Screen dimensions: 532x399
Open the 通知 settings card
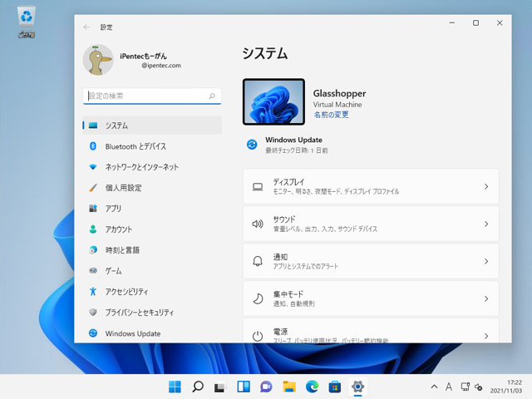[371, 261]
